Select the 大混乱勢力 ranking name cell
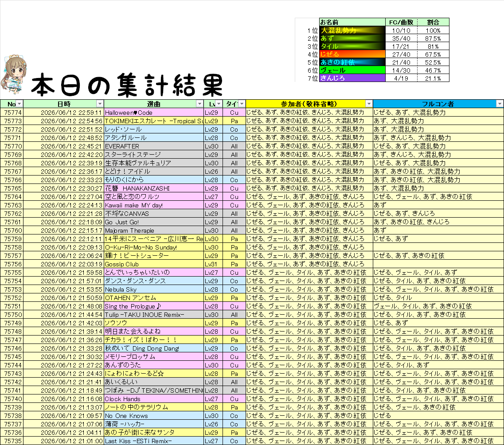Image resolution: width=504 pixels, height=445 pixels. point(352,31)
